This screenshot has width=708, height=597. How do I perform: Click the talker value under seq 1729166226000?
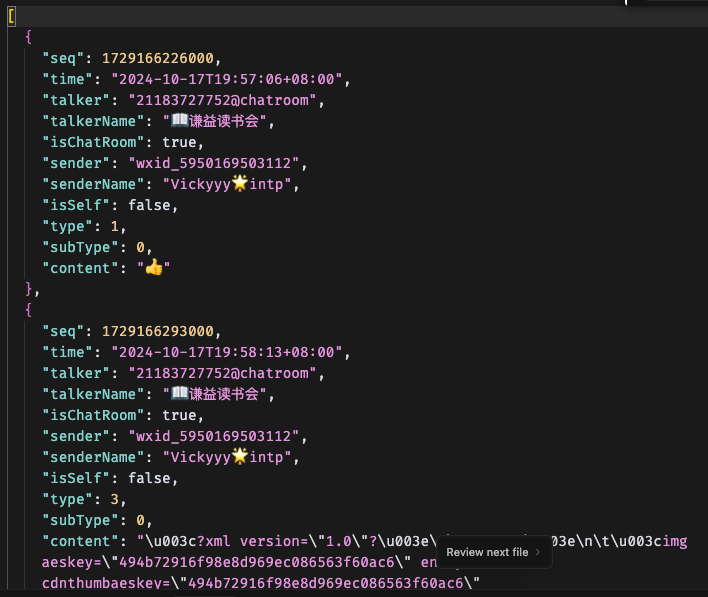[223, 100]
